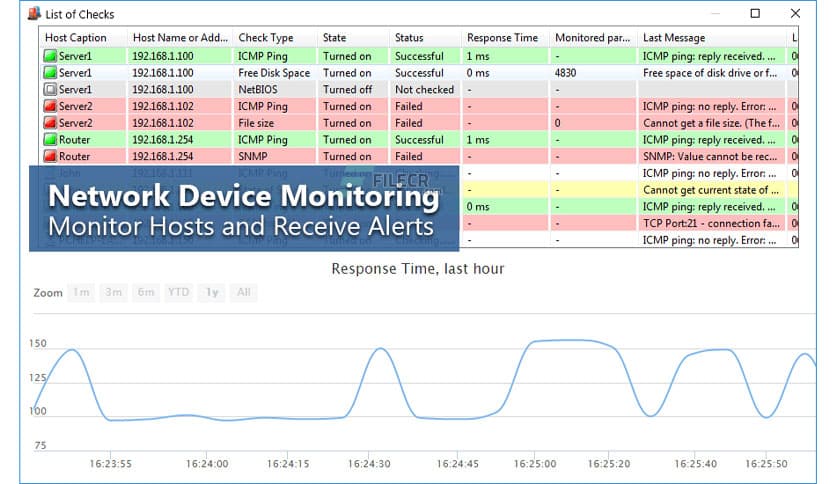This screenshot has width=836, height=484.
Task: Click 'Cannot get a file size' message
Action: tap(711, 123)
